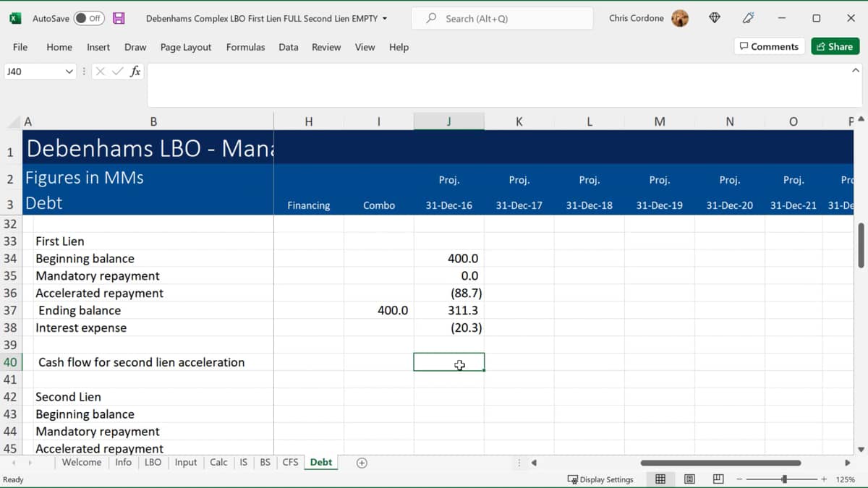The image size is (868, 488).
Task: Click the New Sheet plus icon
Action: (362, 463)
